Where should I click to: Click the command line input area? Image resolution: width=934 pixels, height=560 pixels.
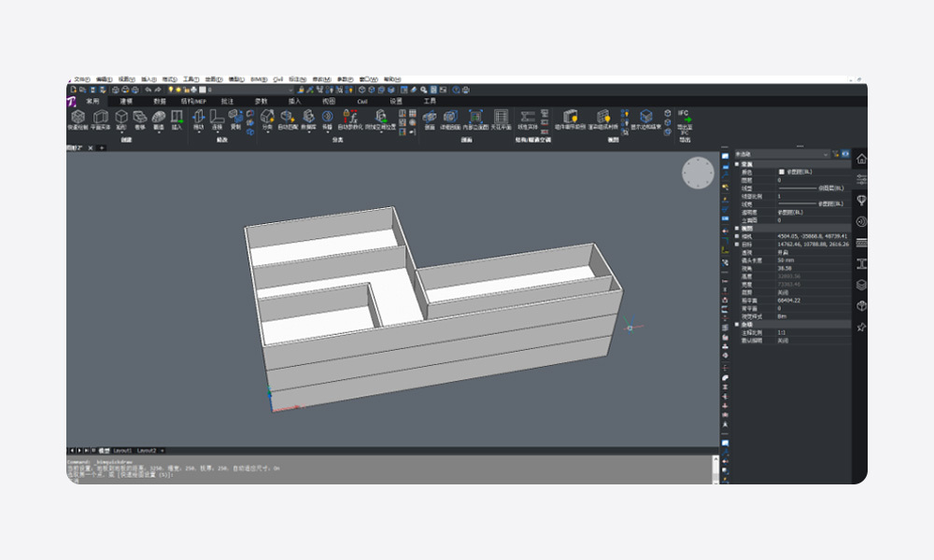point(389,479)
